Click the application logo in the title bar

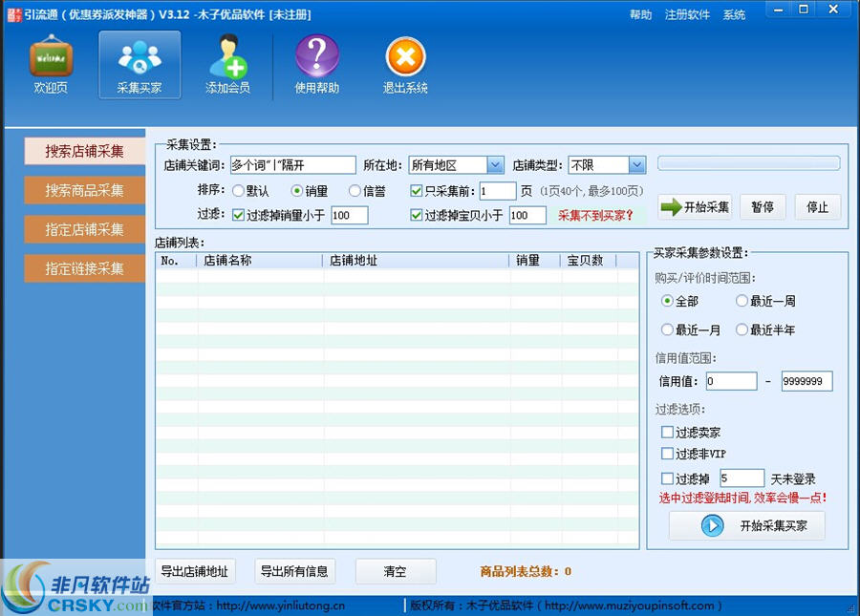[x=13, y=13]
